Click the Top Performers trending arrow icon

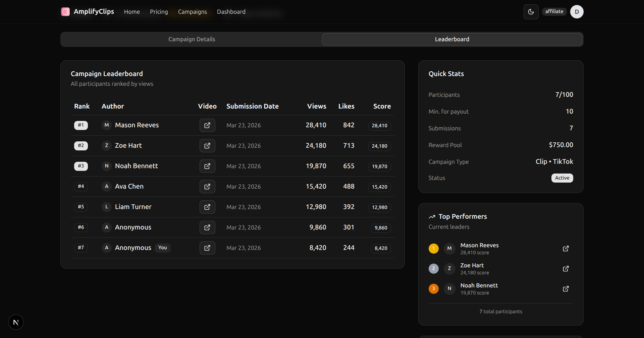[432, 217]
